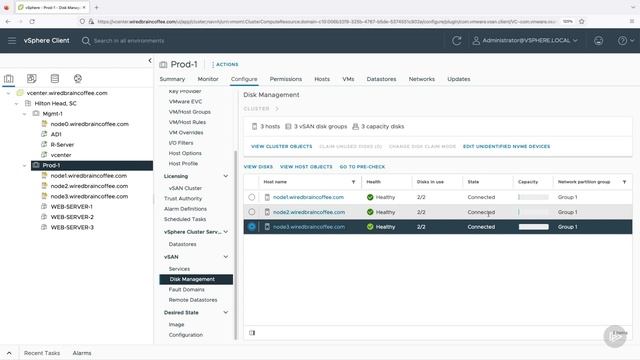The image size is (640, 360).
Task: Click GO TO PRE-CHECK button
Action: [362, 167]
